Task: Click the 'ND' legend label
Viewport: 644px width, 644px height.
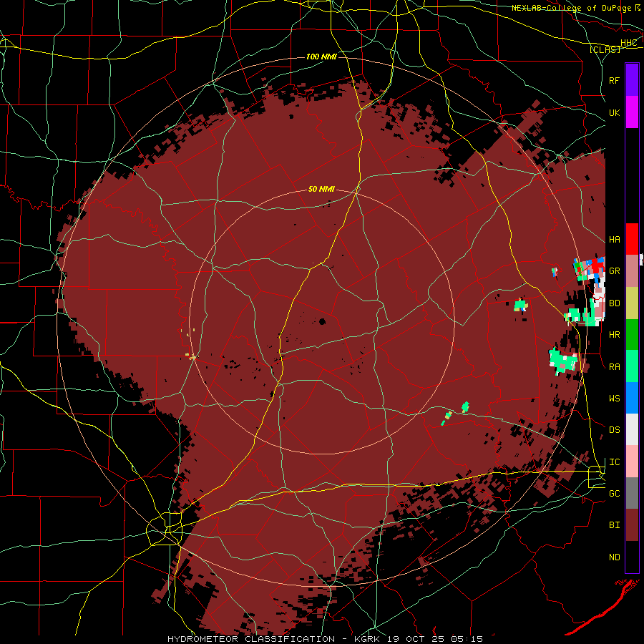Action: (614, 557)
